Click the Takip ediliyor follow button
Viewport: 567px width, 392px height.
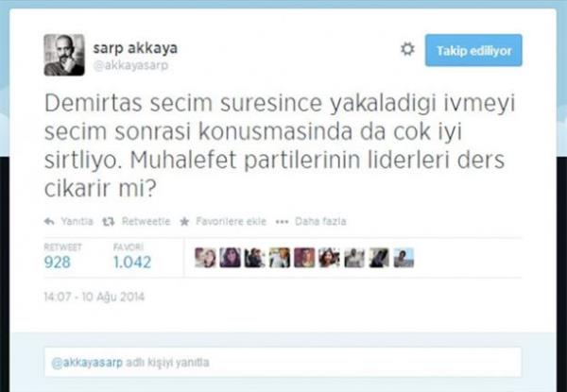coord(473,50)
